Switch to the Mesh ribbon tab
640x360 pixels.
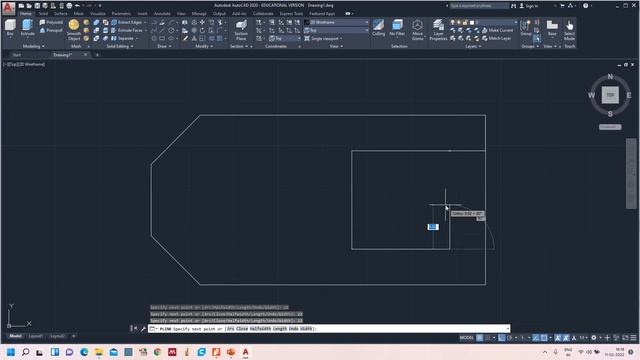[x=78, y=13]
